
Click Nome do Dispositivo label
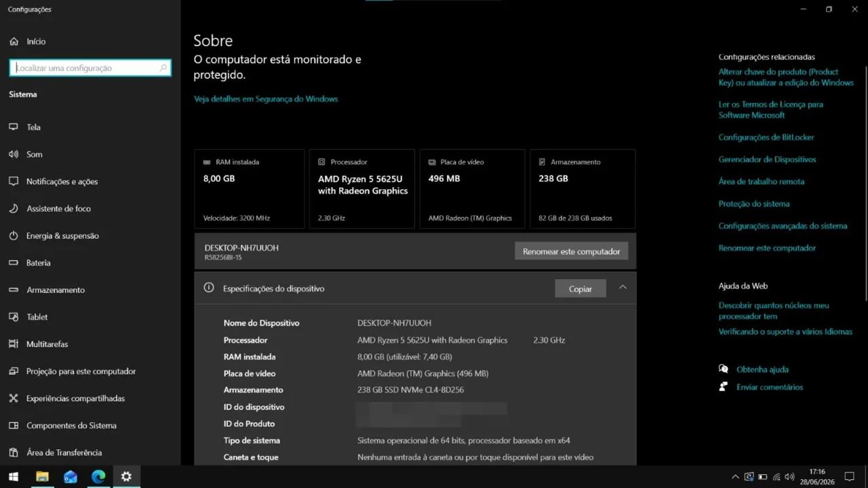261,323
